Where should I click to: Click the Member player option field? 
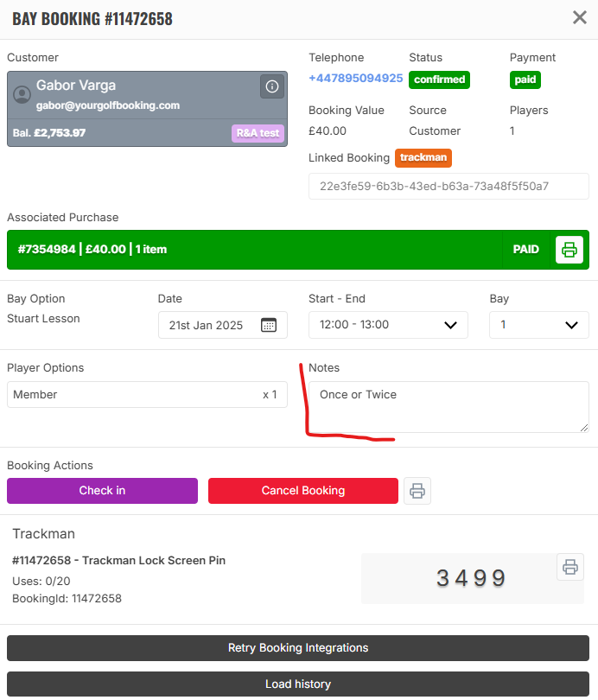pos(147,395)
